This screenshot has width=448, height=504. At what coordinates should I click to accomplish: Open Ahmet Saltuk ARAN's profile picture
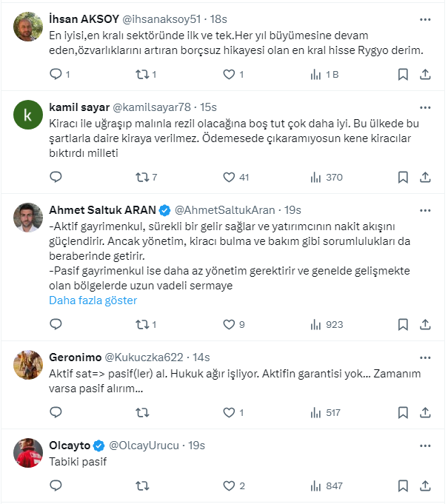[28, 217]
